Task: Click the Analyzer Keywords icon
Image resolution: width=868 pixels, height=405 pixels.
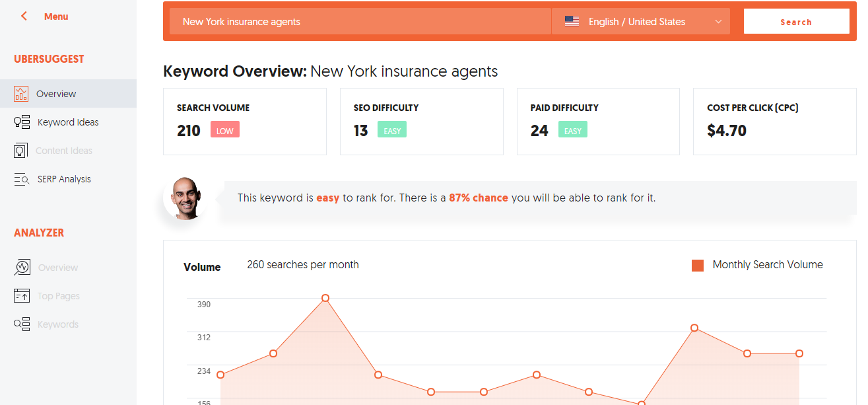Action: pyautogui.click(x=21, y=324)
